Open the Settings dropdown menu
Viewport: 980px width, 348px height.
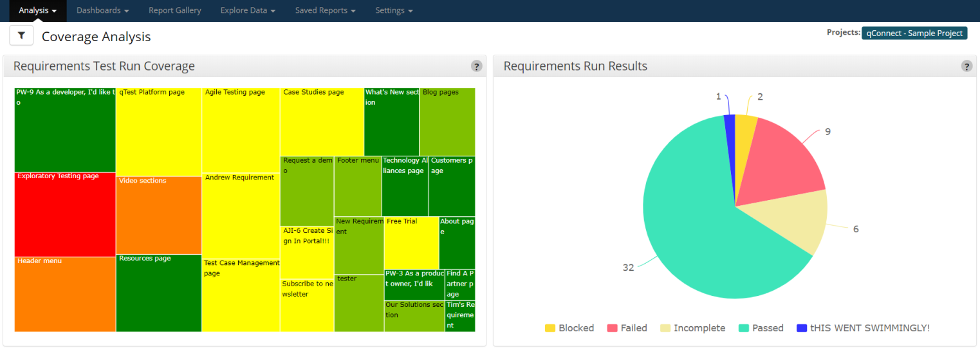coord(394,10)
